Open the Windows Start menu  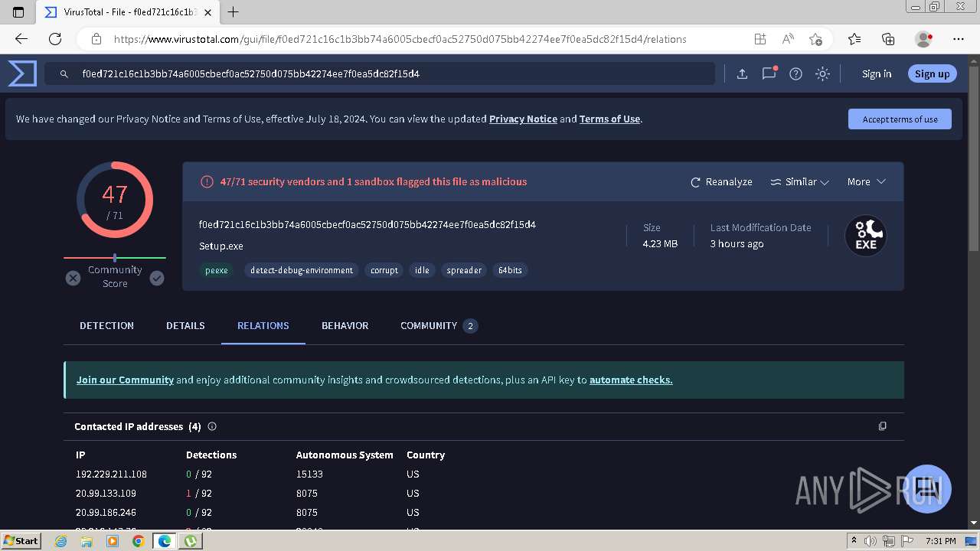[21, 541]
